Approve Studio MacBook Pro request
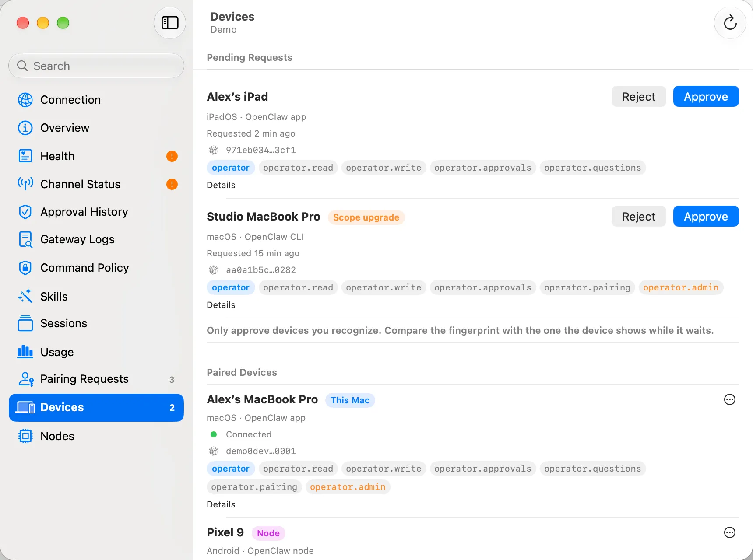The width and height of the screenshot is (753, 560). tap(706, 216)
